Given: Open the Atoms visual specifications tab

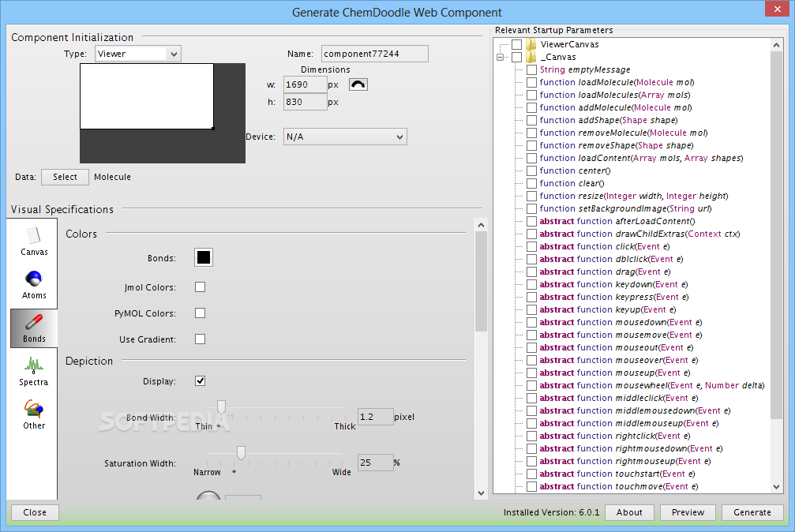Looking at the screenshot, I should click(33, 285).
